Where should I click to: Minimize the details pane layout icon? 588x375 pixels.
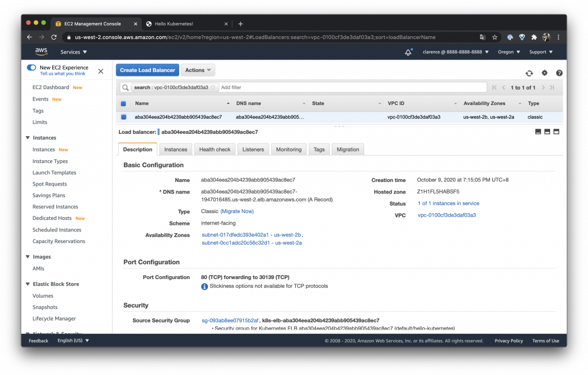(x=537, y=132)
